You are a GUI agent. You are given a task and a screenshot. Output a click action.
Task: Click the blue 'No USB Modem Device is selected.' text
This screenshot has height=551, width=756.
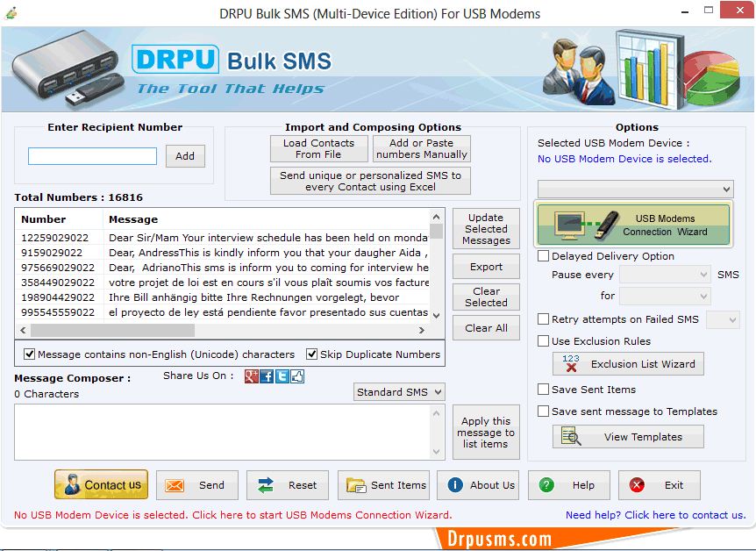(624, 159)
